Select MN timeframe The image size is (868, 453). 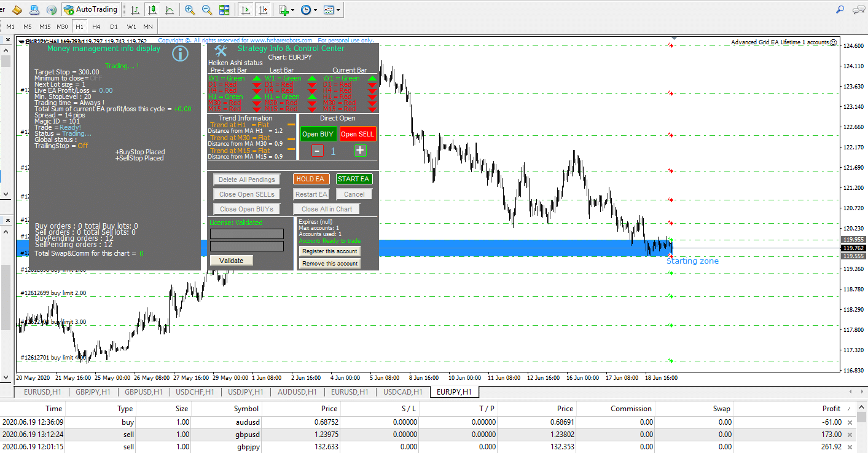click(148, 26)
